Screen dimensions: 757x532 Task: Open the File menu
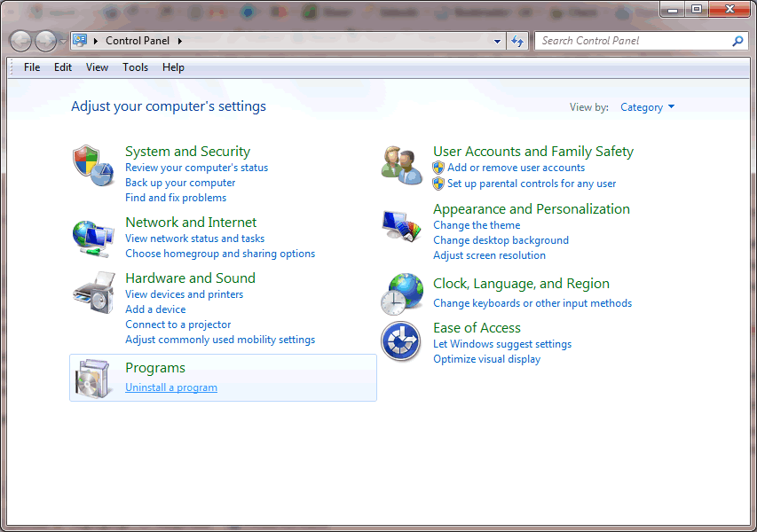[x=32, y=67]
